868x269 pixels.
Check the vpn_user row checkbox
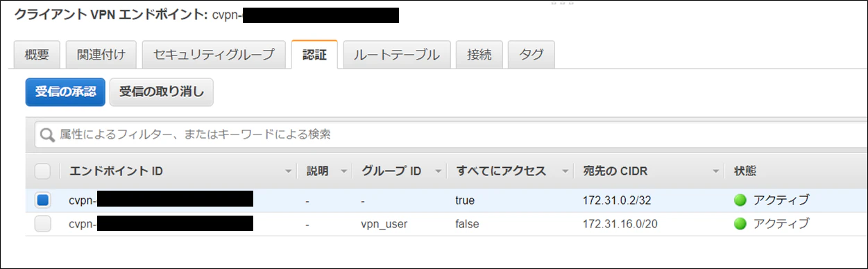click(x=42, y=224)
